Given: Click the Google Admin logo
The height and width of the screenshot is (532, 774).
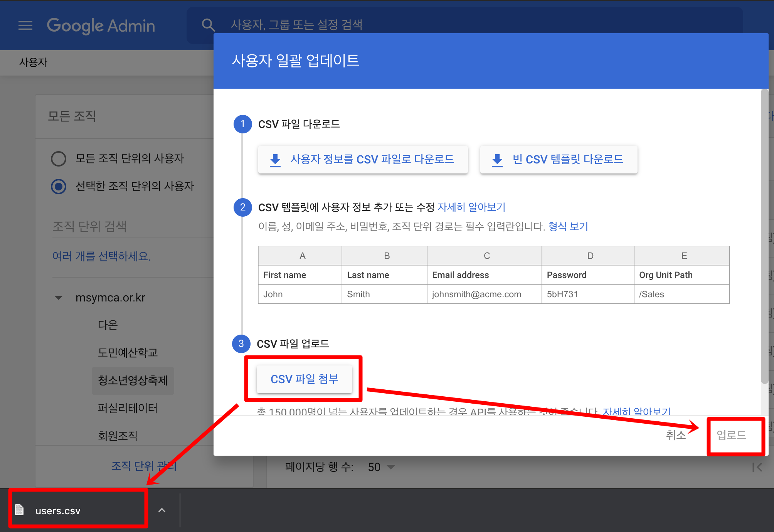Looking at the screenshot, I should 101,25.
